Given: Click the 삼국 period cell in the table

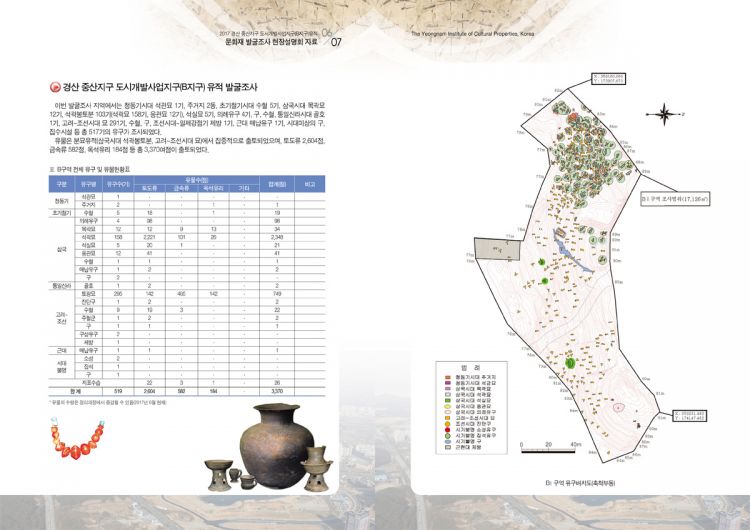Looking at the screenshot, I should pyautogui.click(x=62, y=249).
